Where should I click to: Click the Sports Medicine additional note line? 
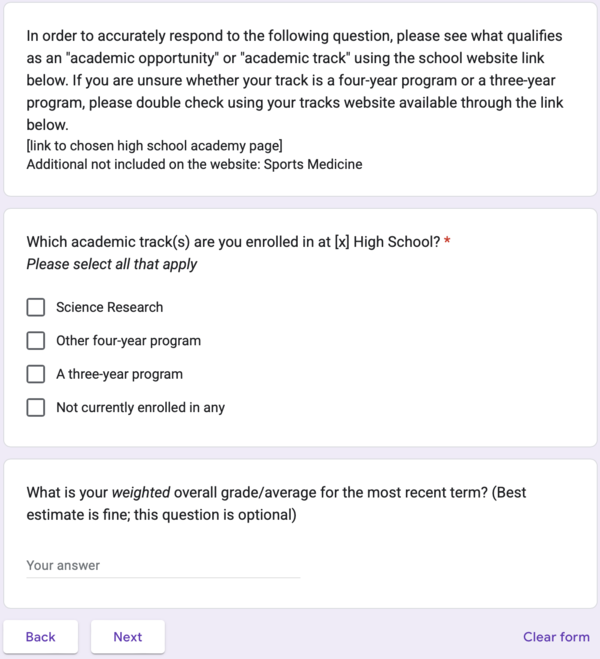point(194,164)
